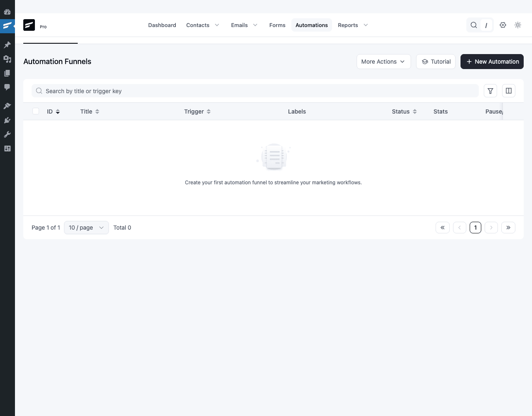
Task: Open the Forms menu item
Action: (277, 25)
